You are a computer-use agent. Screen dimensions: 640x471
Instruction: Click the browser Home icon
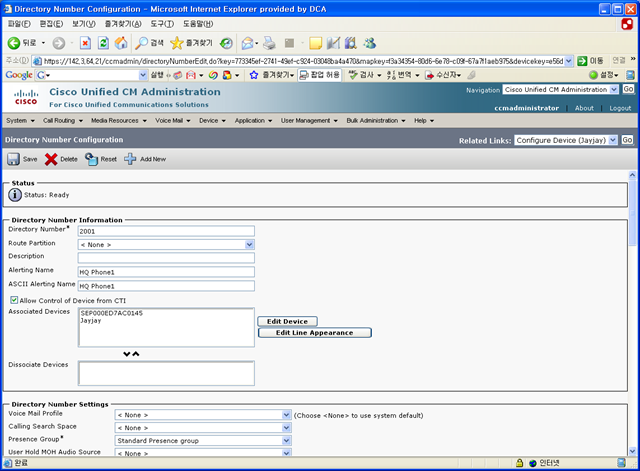point(121,43)
